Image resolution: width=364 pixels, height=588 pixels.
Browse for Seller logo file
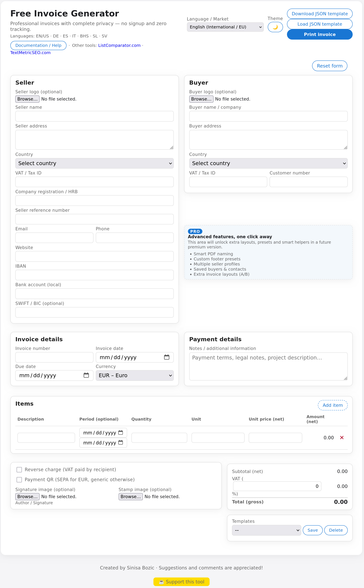coord(27,99)
